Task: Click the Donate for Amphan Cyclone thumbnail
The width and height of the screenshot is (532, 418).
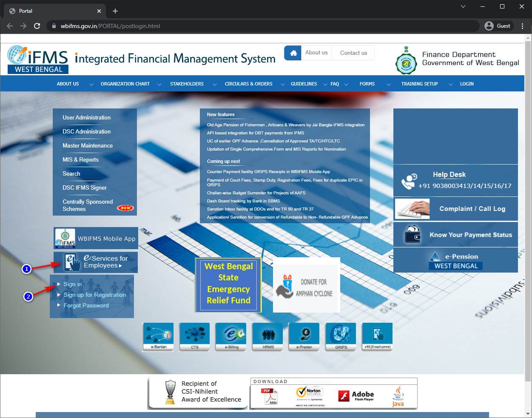Action: click(306, 285)
